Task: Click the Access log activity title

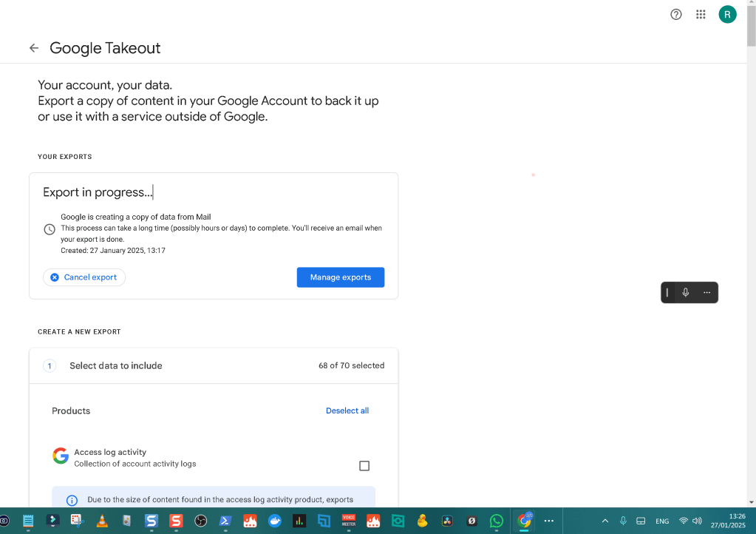Action: click(x=110, y=452)
